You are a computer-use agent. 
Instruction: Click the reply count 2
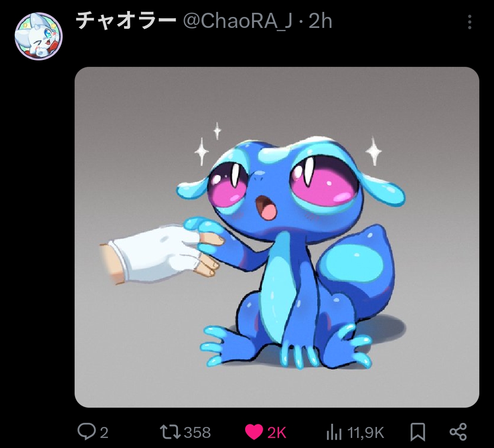pyautogui.click(x=104, y=432)
